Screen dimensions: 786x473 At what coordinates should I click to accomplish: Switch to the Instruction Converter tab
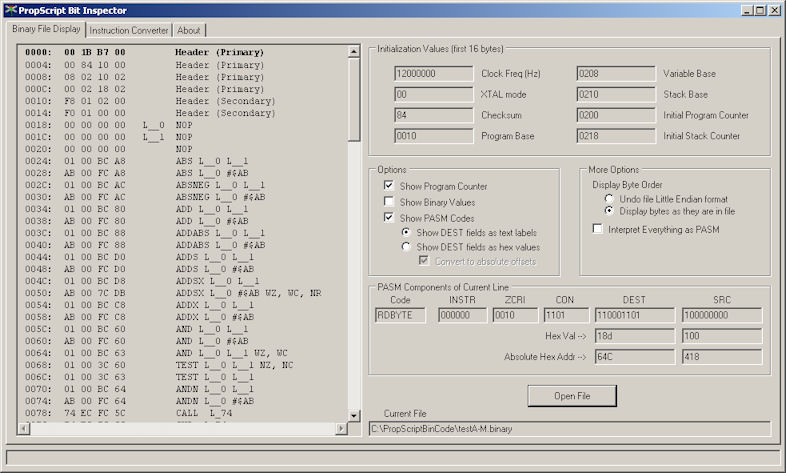click(130, 30)
